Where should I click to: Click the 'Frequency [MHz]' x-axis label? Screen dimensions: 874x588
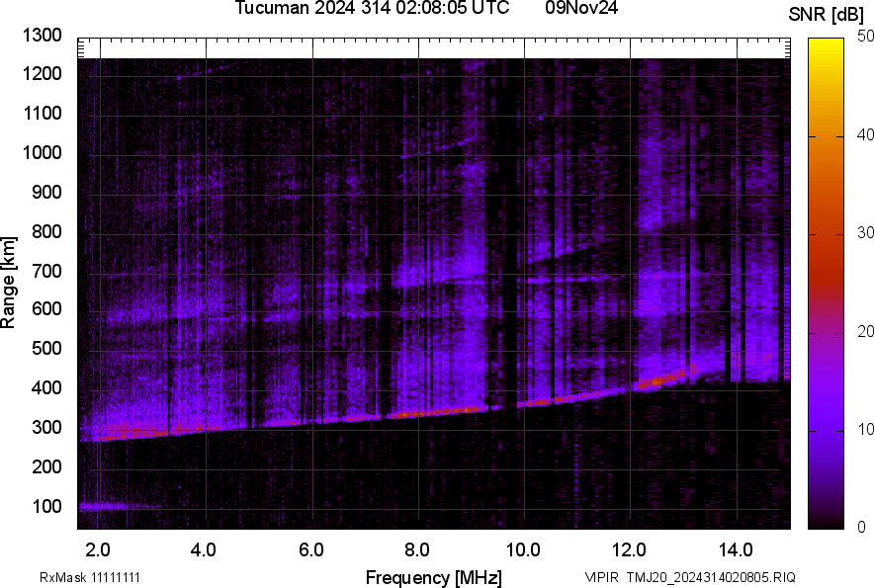[x=433, y=577]
